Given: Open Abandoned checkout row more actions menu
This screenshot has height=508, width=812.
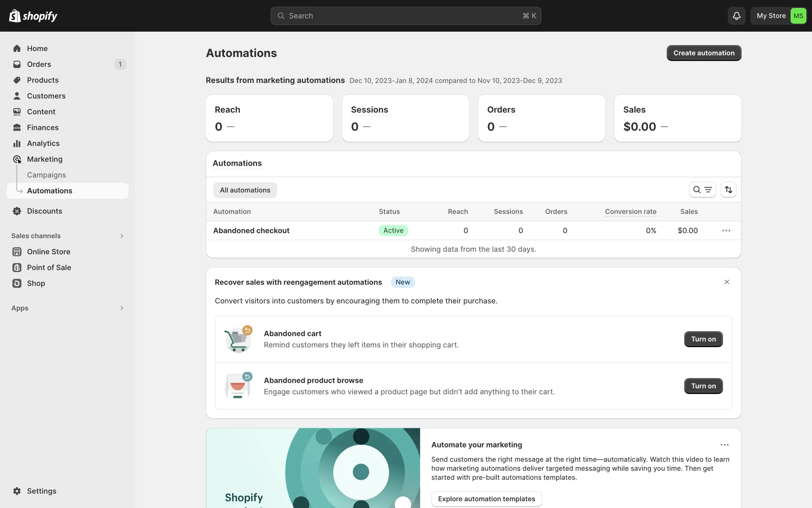Looking at the screenshot, I should point(726,231).
